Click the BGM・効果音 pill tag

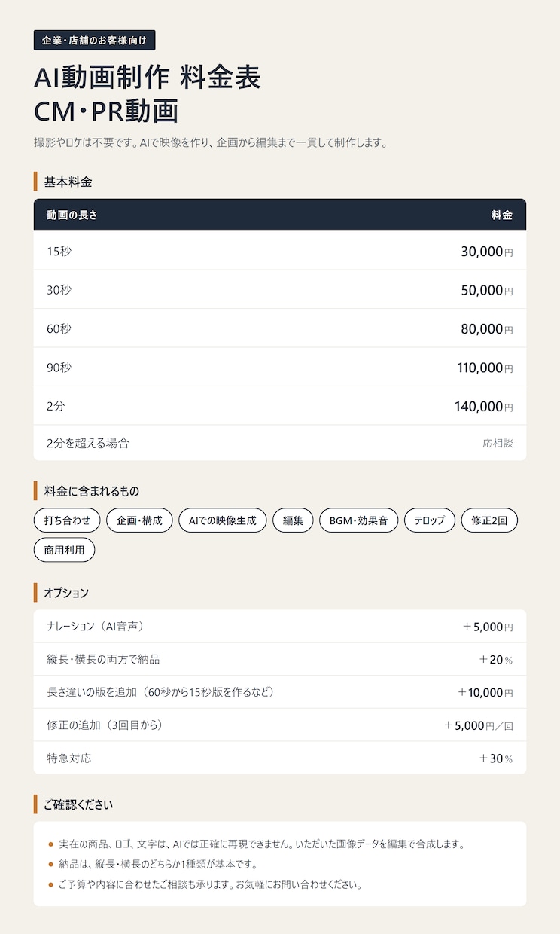click(359, 520)
